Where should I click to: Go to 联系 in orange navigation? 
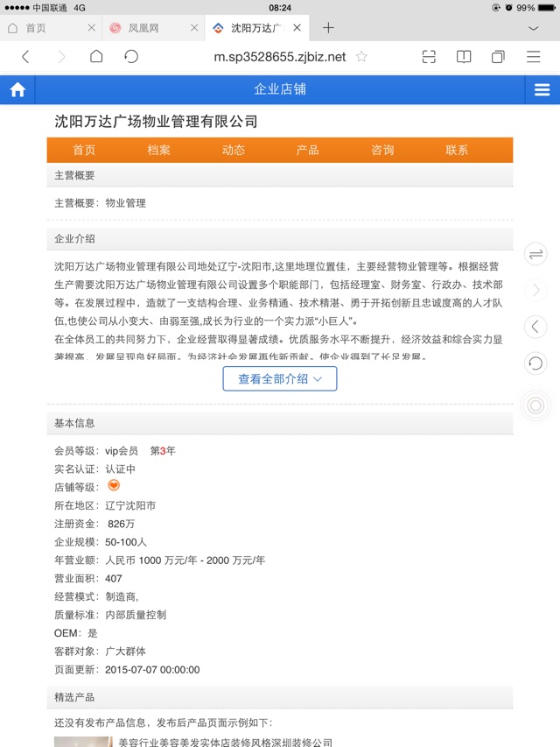point(457,150)
